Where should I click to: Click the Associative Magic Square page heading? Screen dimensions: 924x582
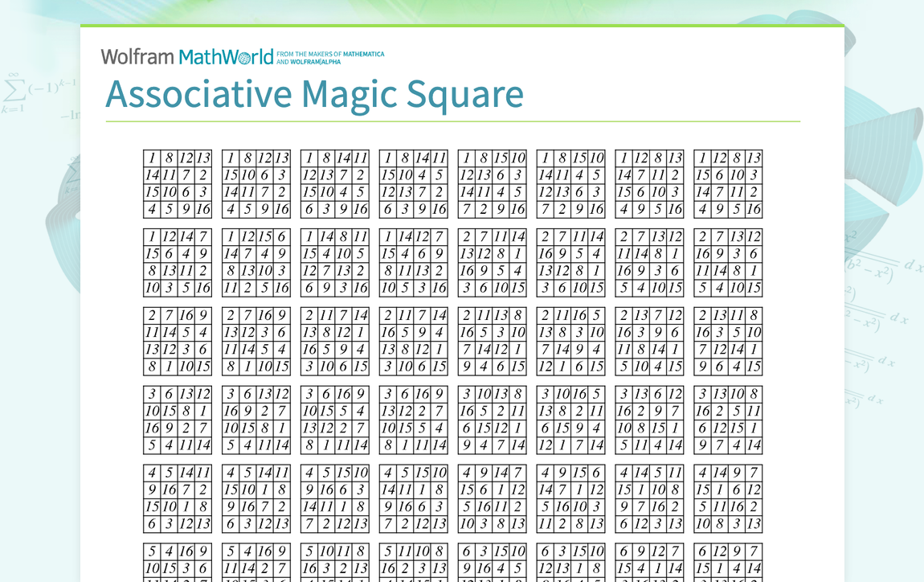pos(315,94)
